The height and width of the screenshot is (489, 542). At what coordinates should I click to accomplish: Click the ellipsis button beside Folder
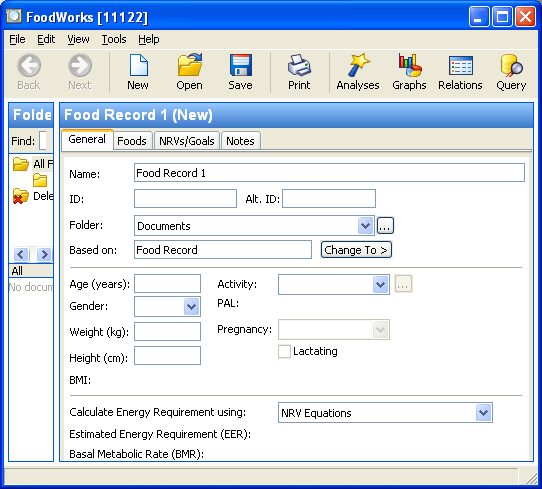pyautogui.click(x=385, y=226)
